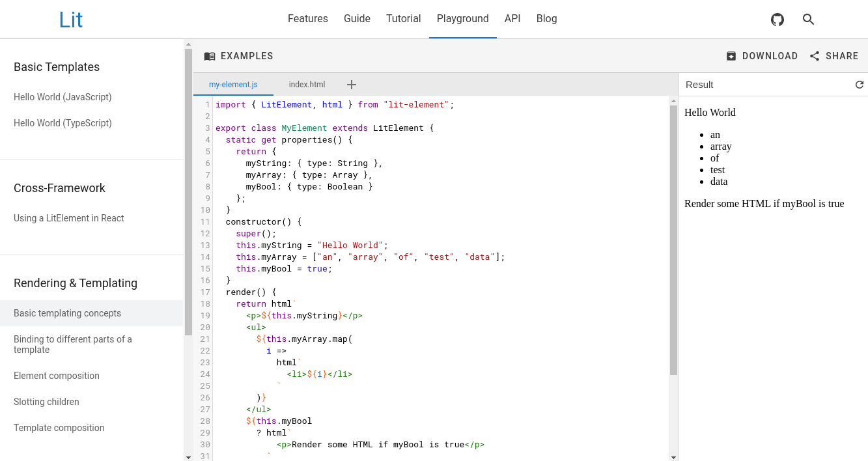Click sidebar scrollbar up arrow
Image resolution: width=868 pixels, height=461 pixels.
pyautogui.click(x=188, y=45)
